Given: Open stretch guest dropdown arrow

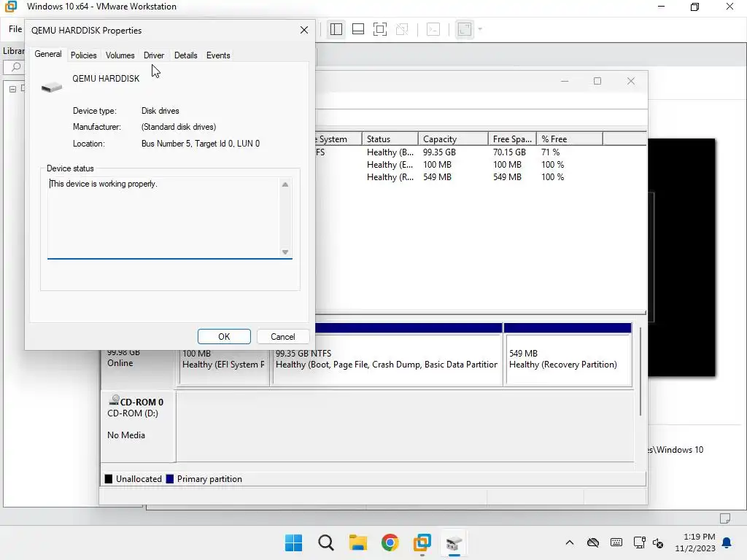Looking at the screenshot, I should click(x=480, y=29).
